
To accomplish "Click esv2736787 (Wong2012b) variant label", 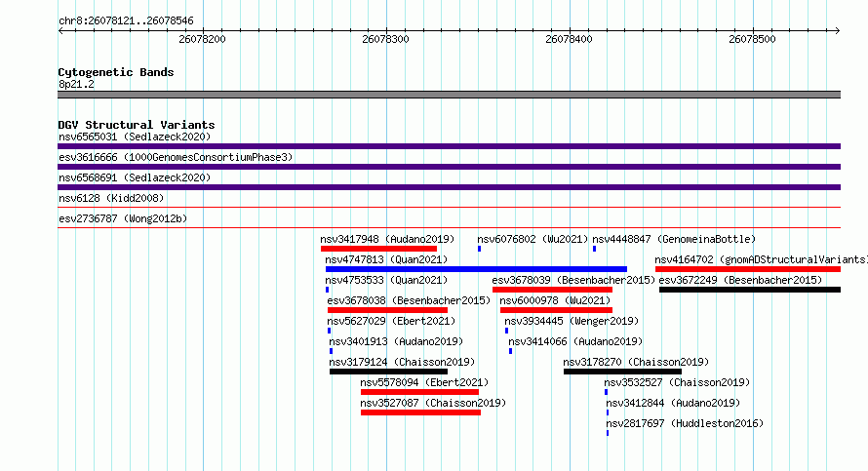I will coord(123,218).
